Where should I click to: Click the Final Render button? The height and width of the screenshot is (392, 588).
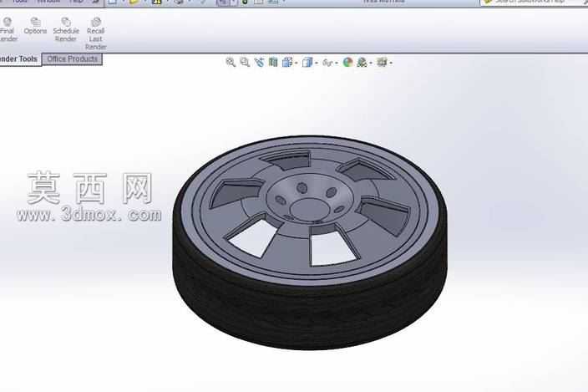[8, 29]
